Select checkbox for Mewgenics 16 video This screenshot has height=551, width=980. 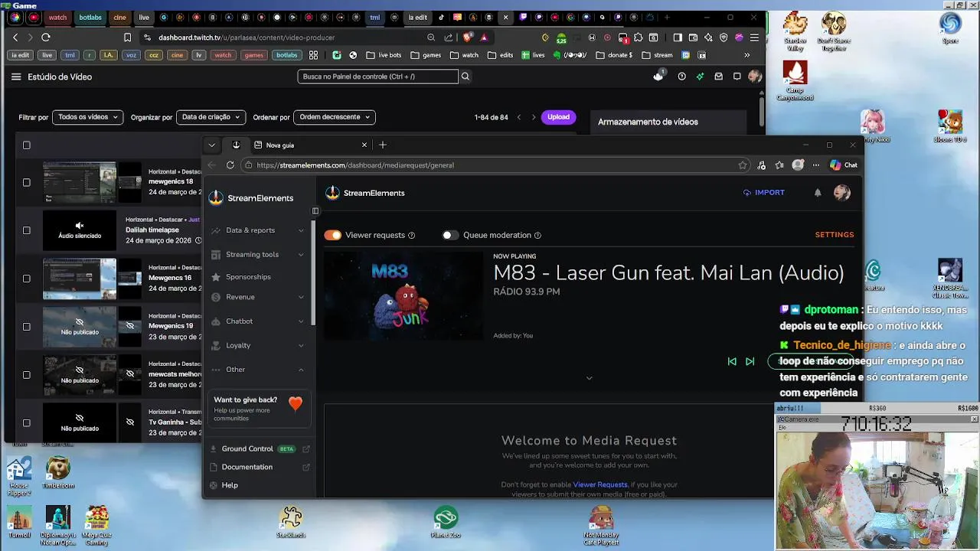coord(26,279)
